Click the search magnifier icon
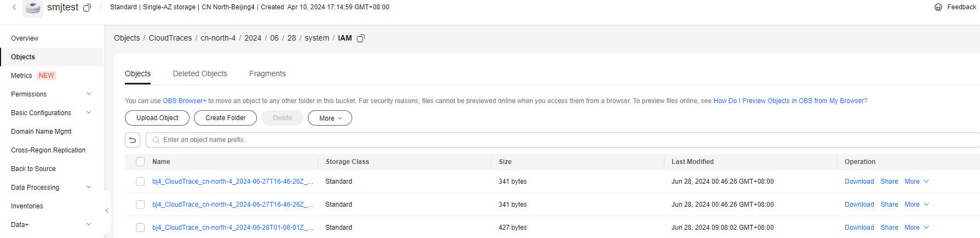Viewport: 980px width, 238px height. [x=156, y=140]
